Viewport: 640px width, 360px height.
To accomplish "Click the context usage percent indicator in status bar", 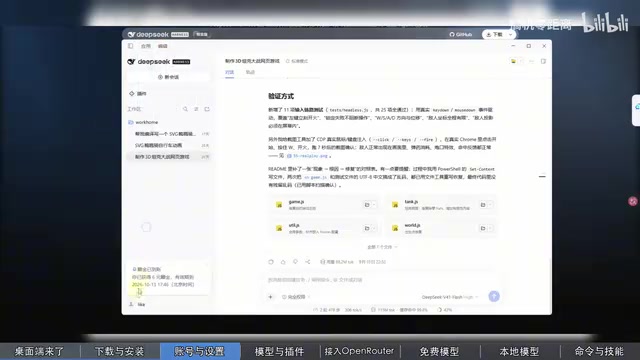I will 445,310.
